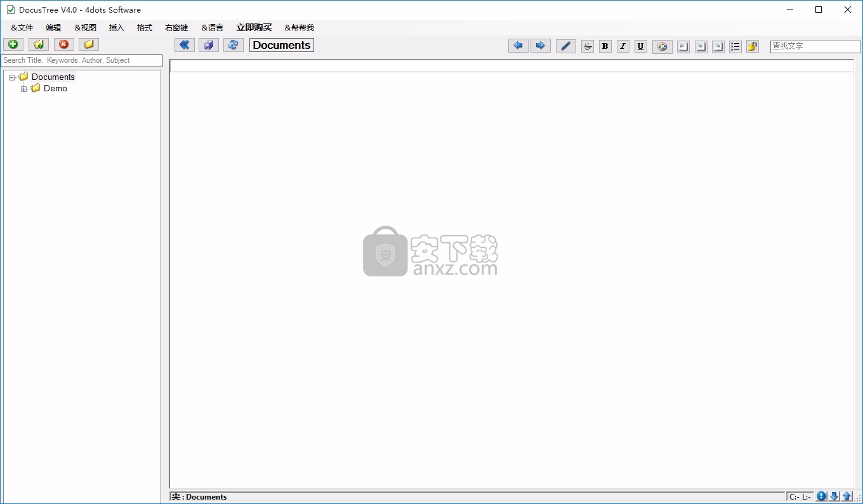Image resolution: width=863 pixels, height=504 pixels.
Task: Align text center
Action: 701,46
